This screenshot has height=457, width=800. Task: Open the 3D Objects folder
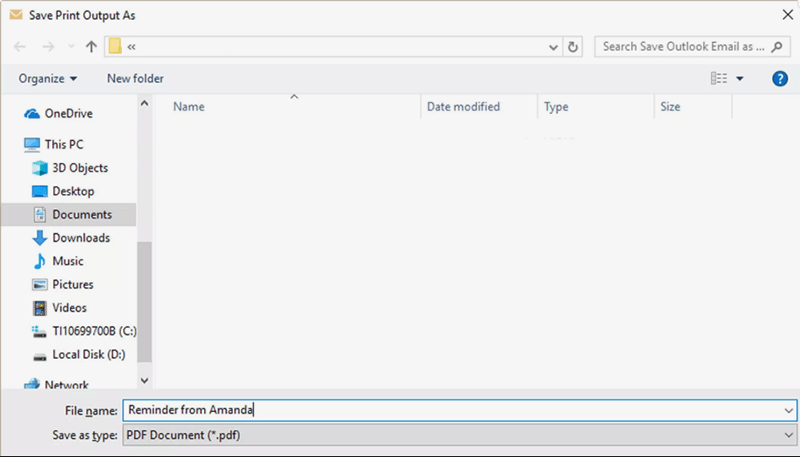click(79, 168)
